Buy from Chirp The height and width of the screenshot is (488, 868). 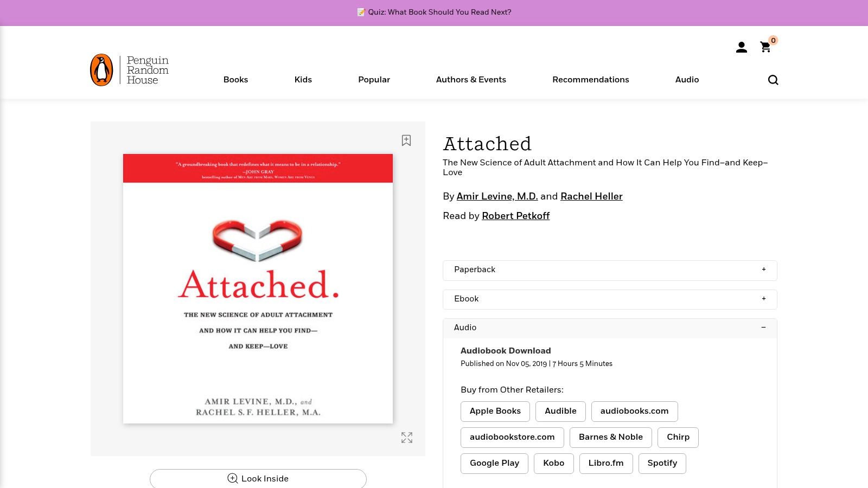click(x=678, y=438)
